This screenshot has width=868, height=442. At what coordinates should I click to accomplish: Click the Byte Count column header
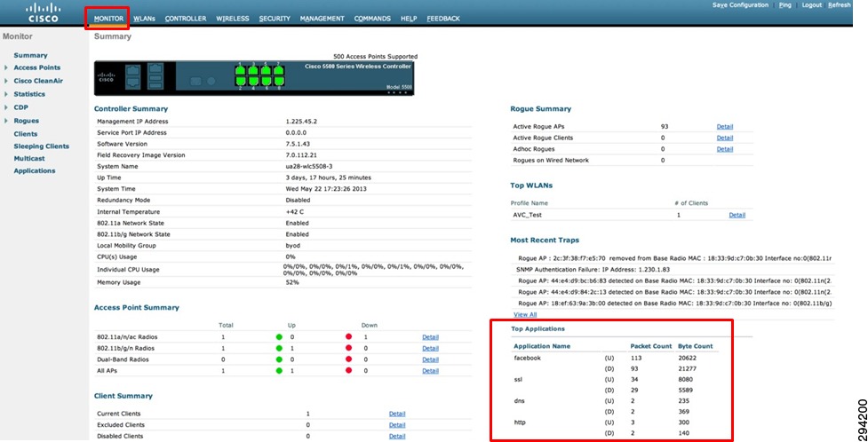point(696,346)
